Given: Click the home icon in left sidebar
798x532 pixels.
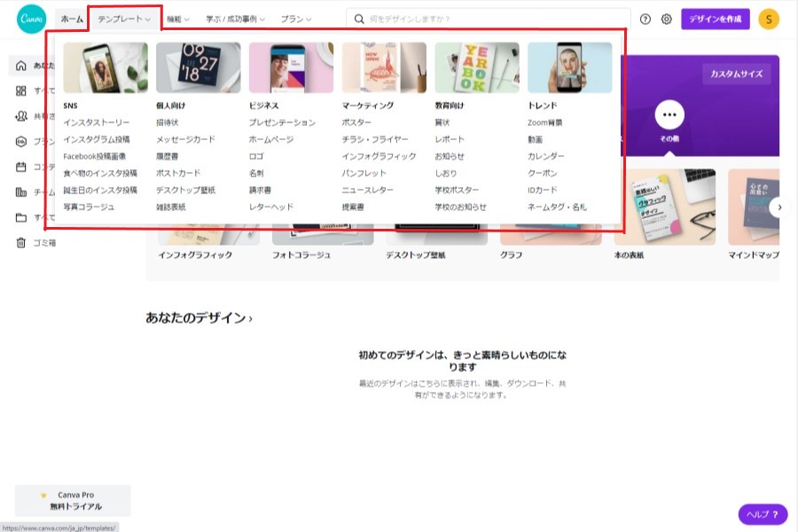Looking at the screenshot, I should pyautogui.click(x=21, y=66).
